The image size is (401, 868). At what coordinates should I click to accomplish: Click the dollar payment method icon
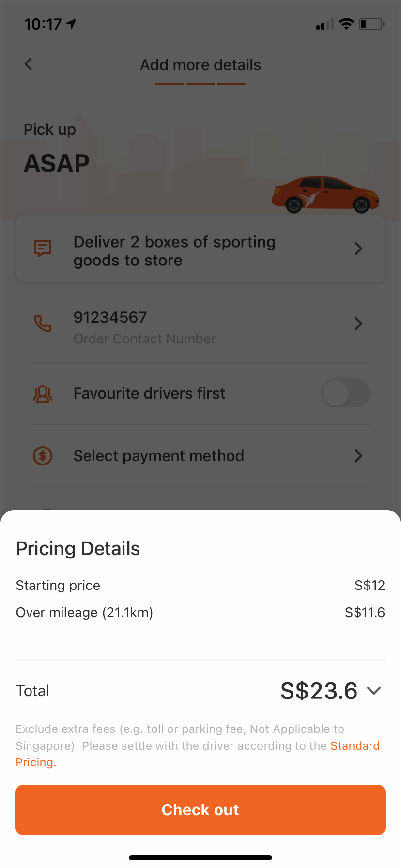click(x=43, y=456)
